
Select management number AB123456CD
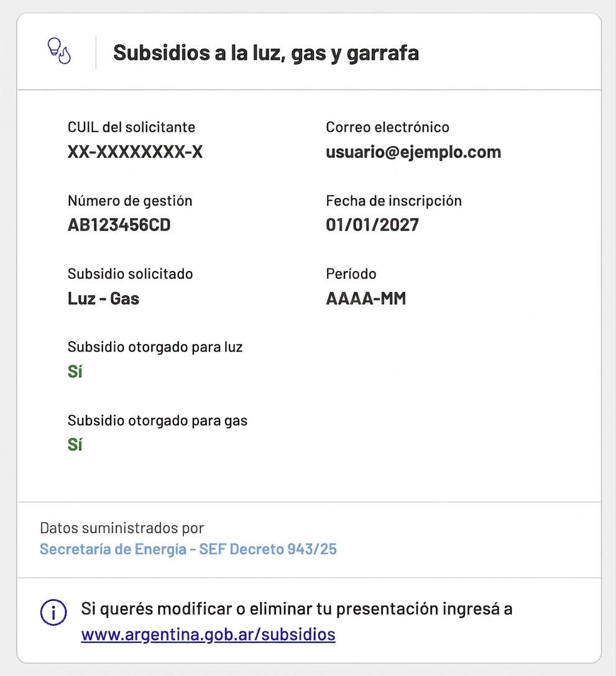click(119, 225)
